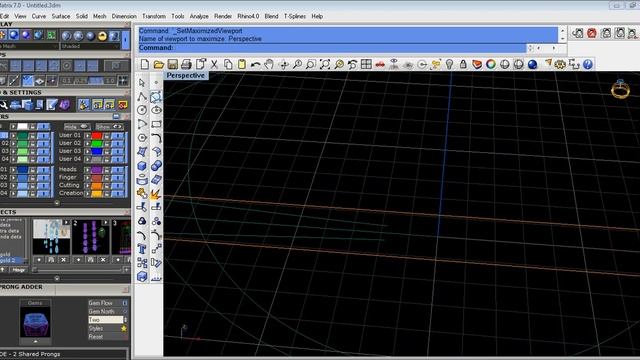Click the Undo arrow icon
The width and height of the screenshot is (640, 360).
point(256,64)
